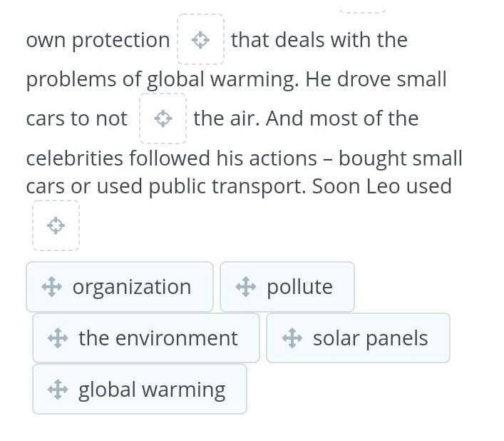Click the move handle on 'global warming' tile
This screenshot has width=504, height=441.
tap(58, 390)
